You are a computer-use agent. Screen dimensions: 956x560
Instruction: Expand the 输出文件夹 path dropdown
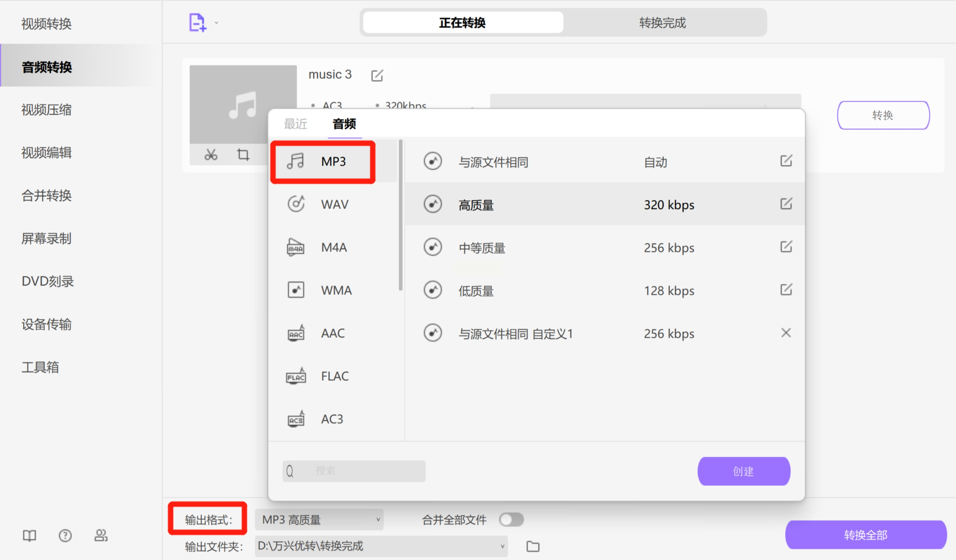tap(502, 547)
